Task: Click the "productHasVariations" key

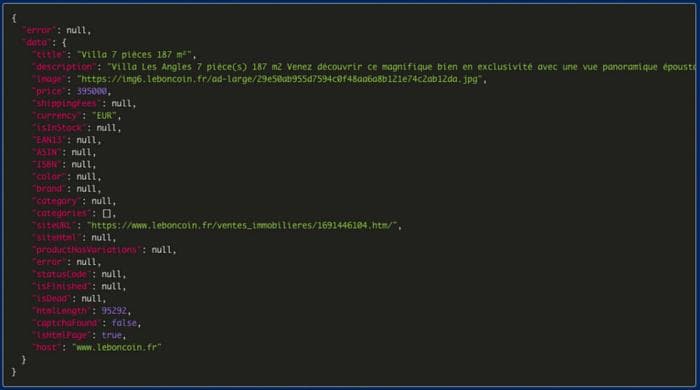Action: pyautogui.click(x=86, y=250)
